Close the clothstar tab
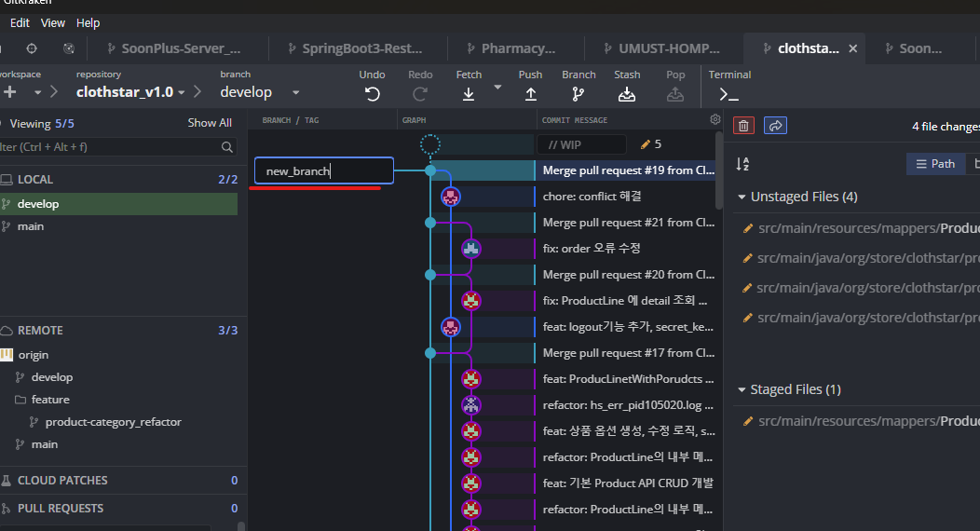Screen dimensions: 980x531 [852, 48]
